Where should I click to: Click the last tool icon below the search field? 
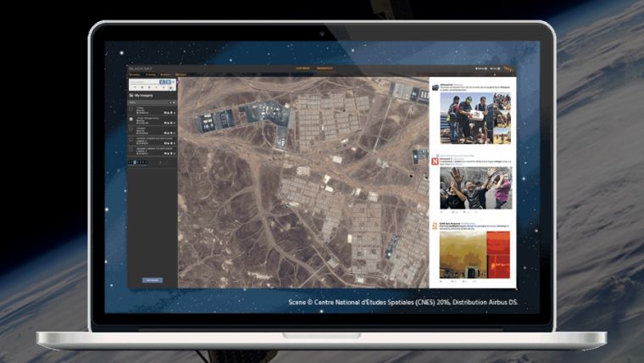(x=170, y=88)
